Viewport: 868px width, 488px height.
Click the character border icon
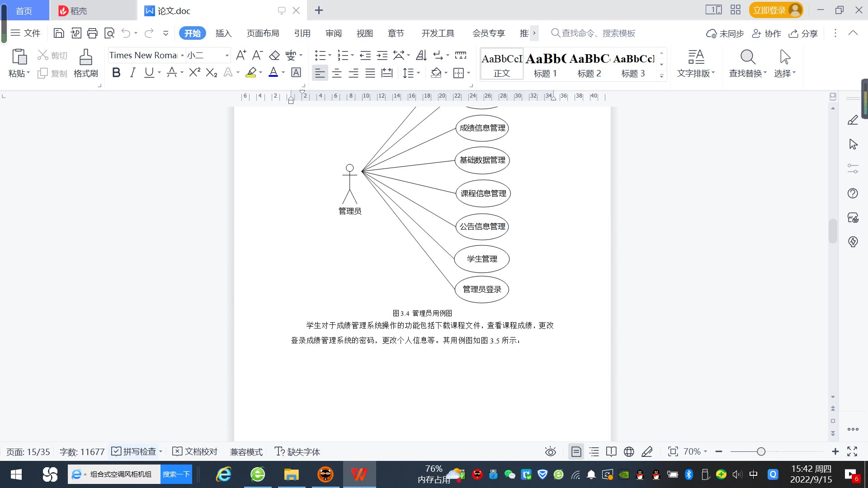coord(296,72)
